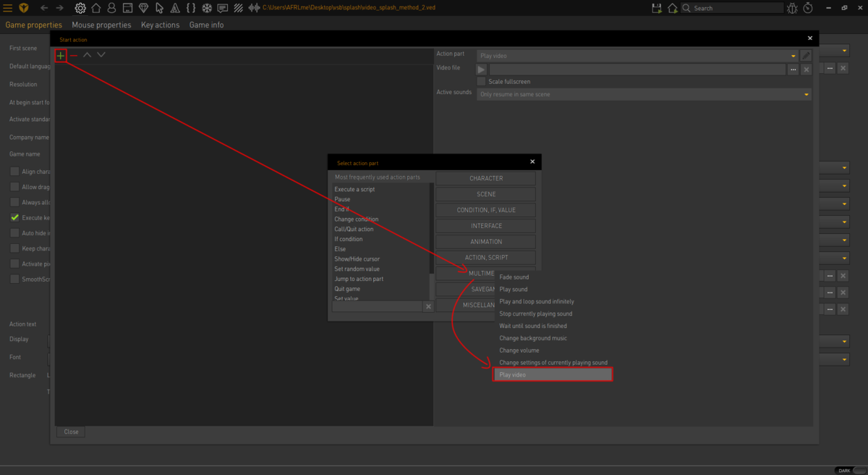Click the Search field in the toolbar
Image resolution: width=868 pixels, height=475 pixels.
coord(732,8)
